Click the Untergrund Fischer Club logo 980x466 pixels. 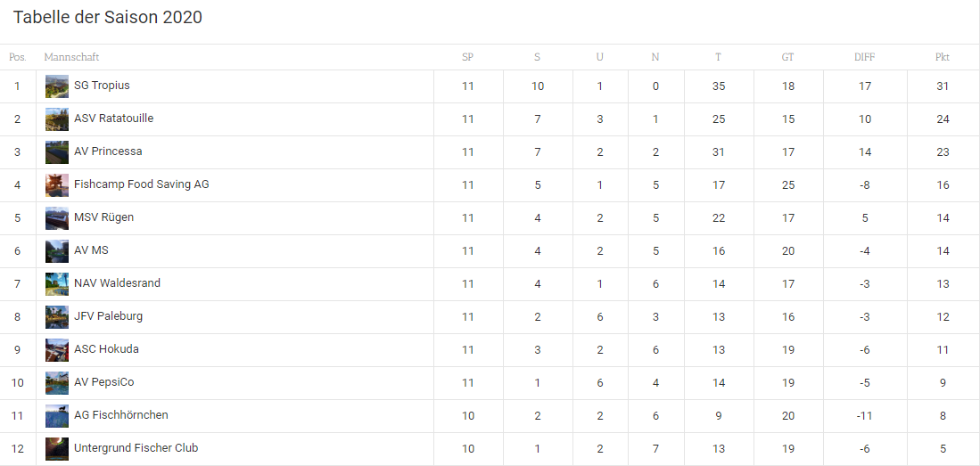57,449
